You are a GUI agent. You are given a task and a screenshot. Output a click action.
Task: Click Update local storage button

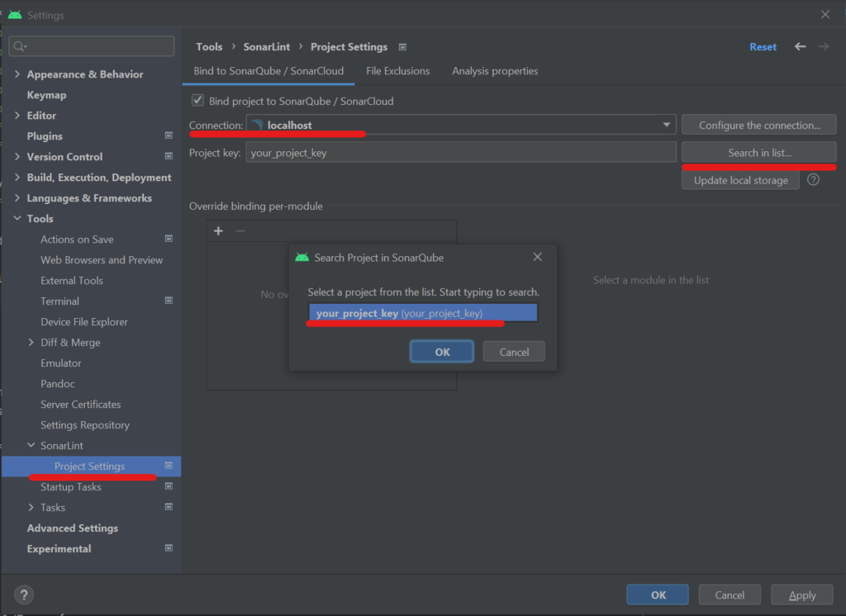(740, 180)
